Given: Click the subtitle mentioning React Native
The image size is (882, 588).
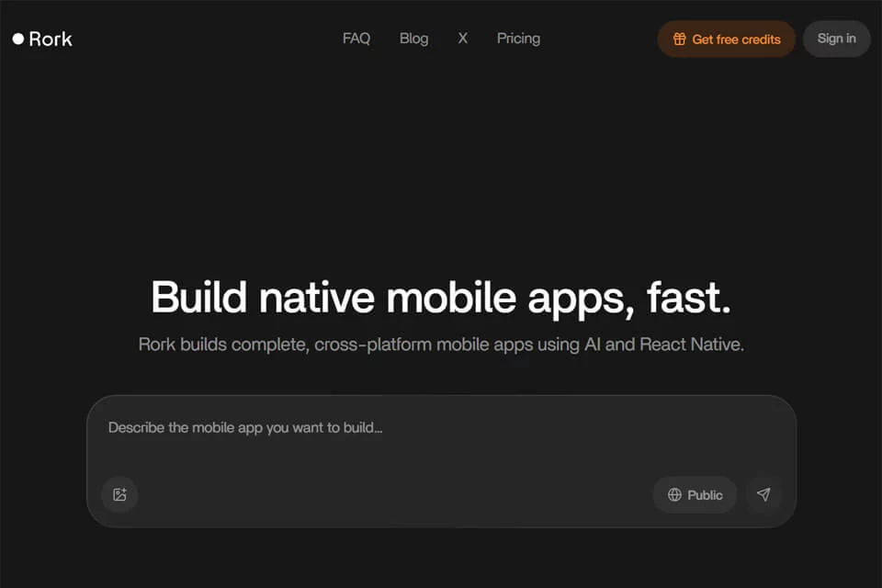Looking at the screenshot, I should coord(441,345).
